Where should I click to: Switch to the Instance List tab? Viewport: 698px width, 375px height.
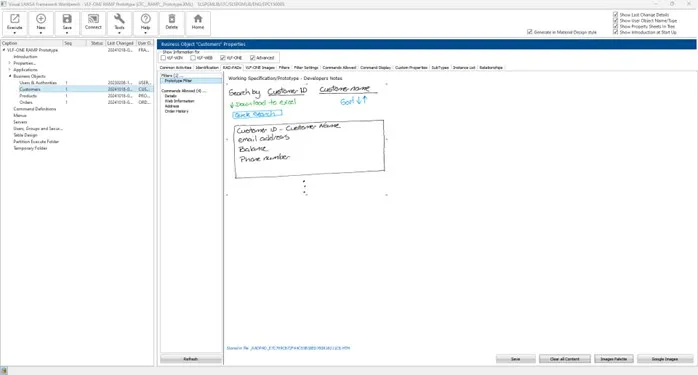click(464, 68)
